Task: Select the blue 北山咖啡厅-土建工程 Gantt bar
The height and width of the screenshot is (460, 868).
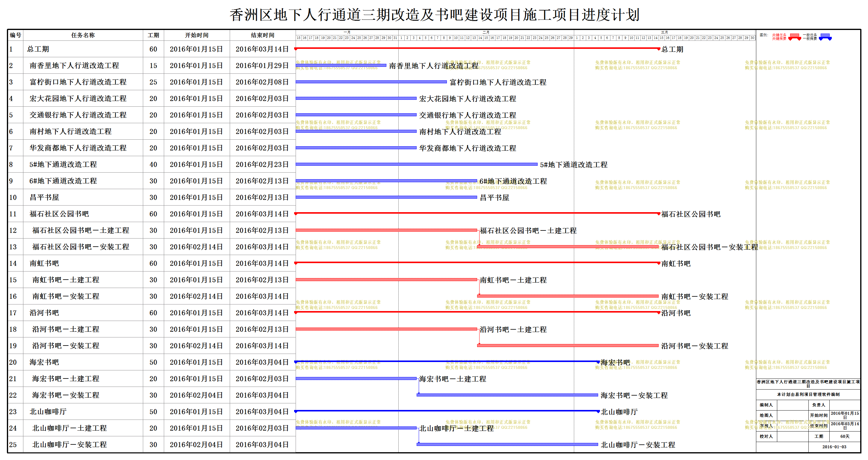Action: pyautogui.click(x=356, y=428)
